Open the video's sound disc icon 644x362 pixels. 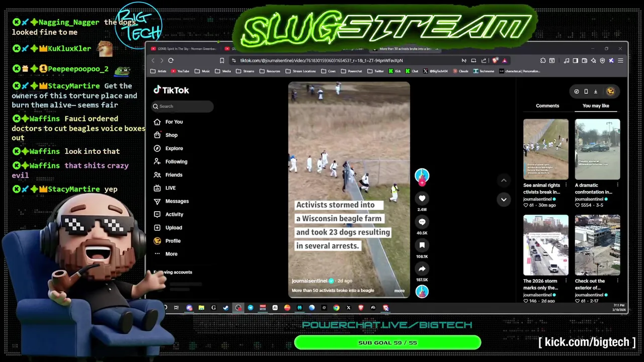pos(422,292)
